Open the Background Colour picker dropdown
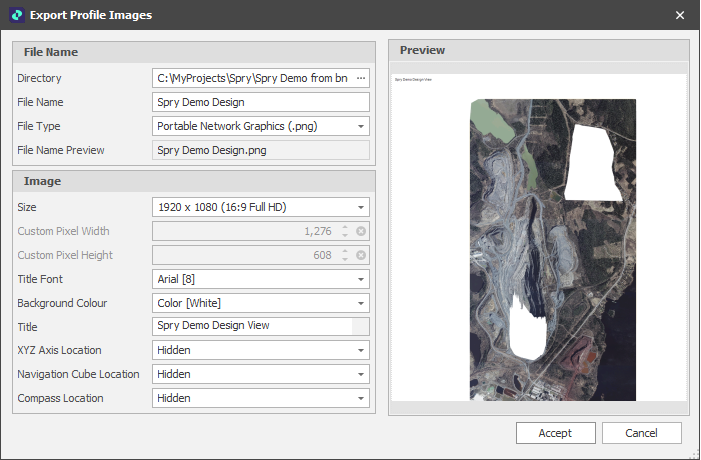 360,303
